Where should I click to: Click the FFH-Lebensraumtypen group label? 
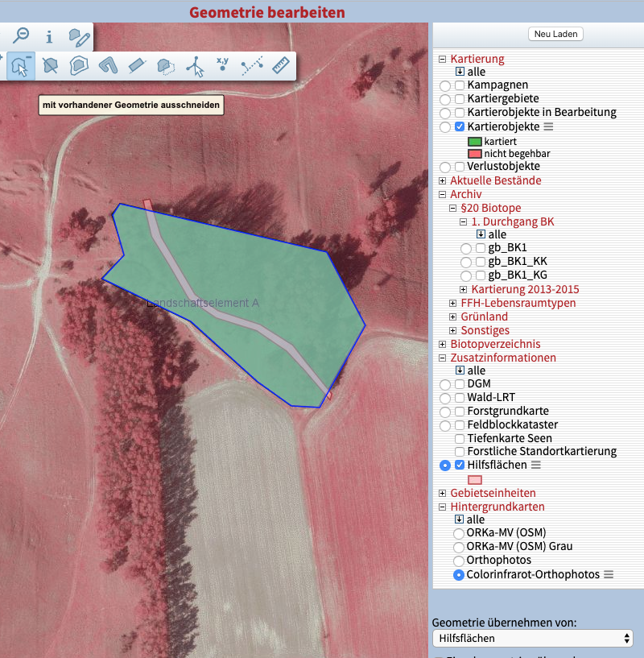tap(518, 303)
